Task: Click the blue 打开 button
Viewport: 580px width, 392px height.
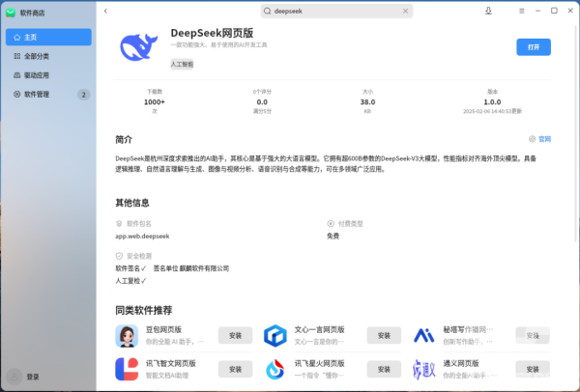Action: (x=534, y=47)
